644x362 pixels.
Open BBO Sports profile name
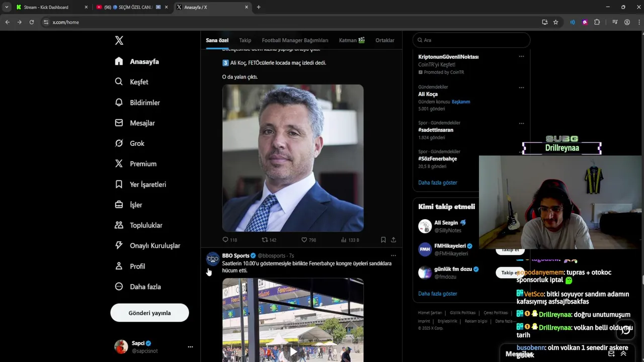(235, 255)
